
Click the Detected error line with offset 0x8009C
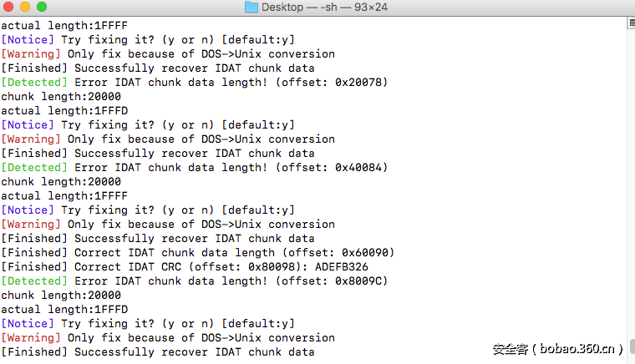point(194,281)
